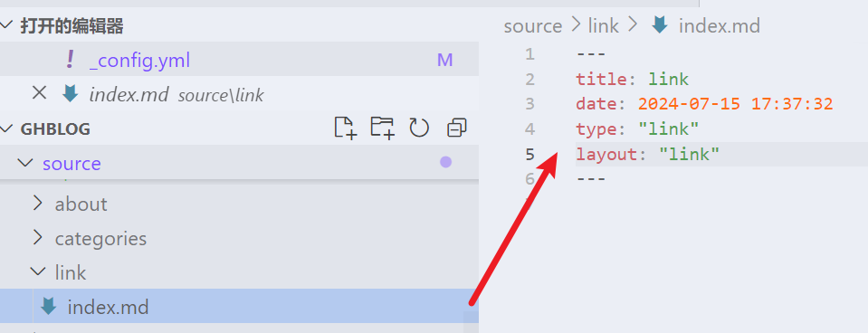Click the link segment in the breadcrumb
The width and height of the screenshot is (868, 333).
[604, 25]
